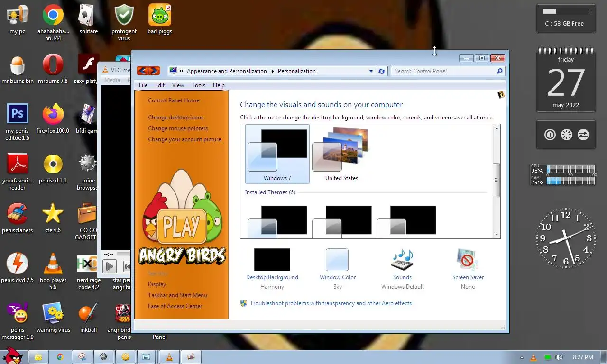The width and height of the screenshot is (607, 364).
Task: Open the Chrome icon in the taskbar
Action: pyautogui.click(x=60, y=357)
